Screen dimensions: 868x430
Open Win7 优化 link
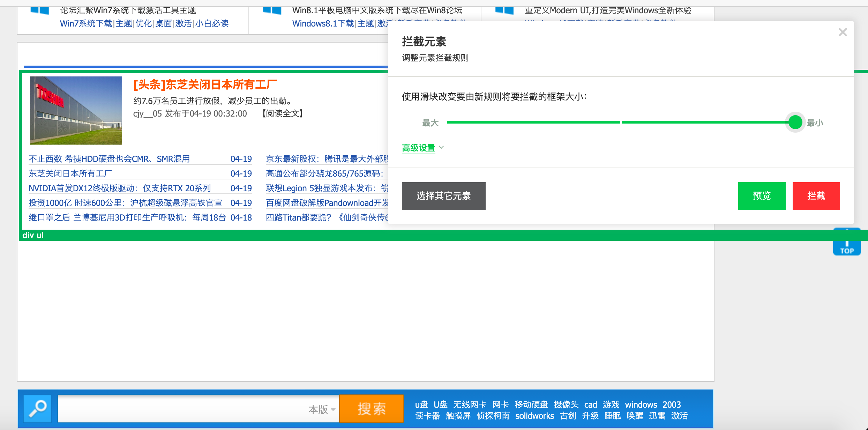click(144, 23)
